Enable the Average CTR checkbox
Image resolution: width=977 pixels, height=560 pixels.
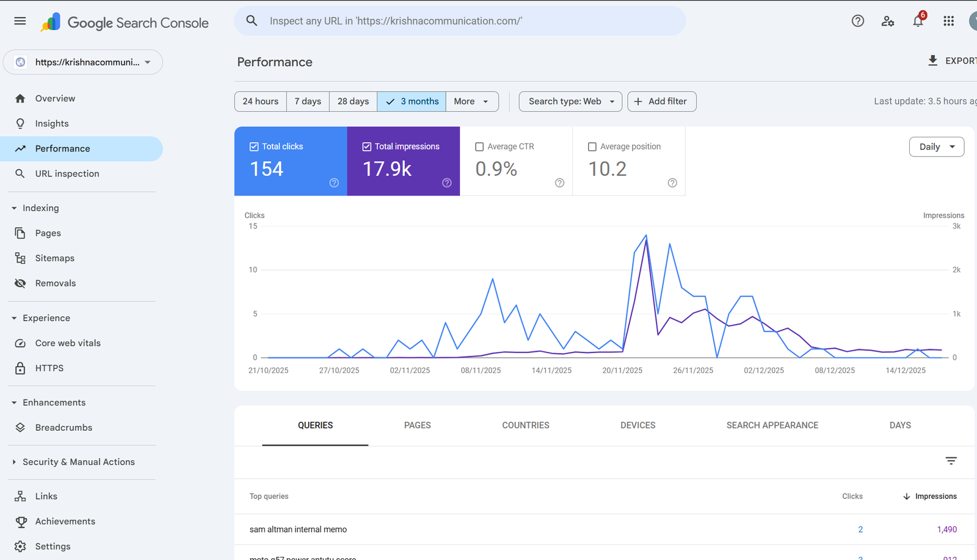(479, 147)
